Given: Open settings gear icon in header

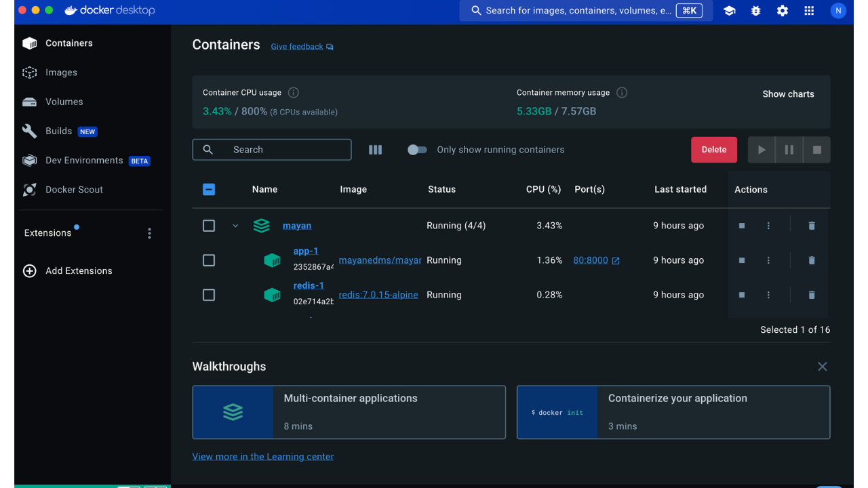Looking at the screenshot, I should (783, 11).
